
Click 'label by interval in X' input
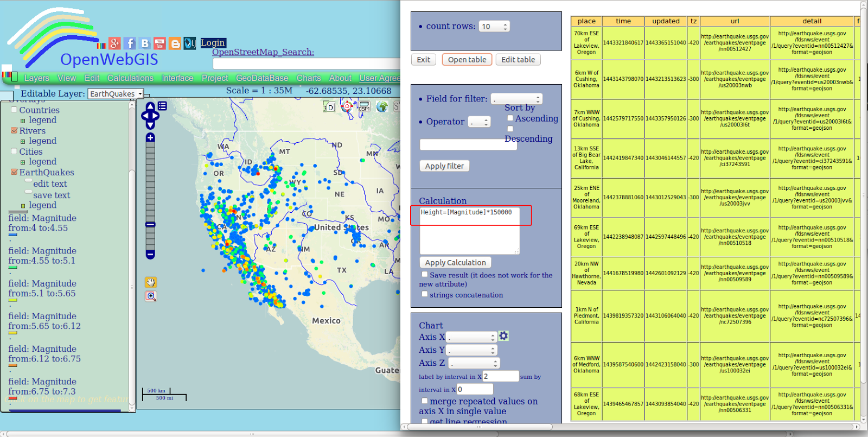pyautogui.click(x=501, y=376)
